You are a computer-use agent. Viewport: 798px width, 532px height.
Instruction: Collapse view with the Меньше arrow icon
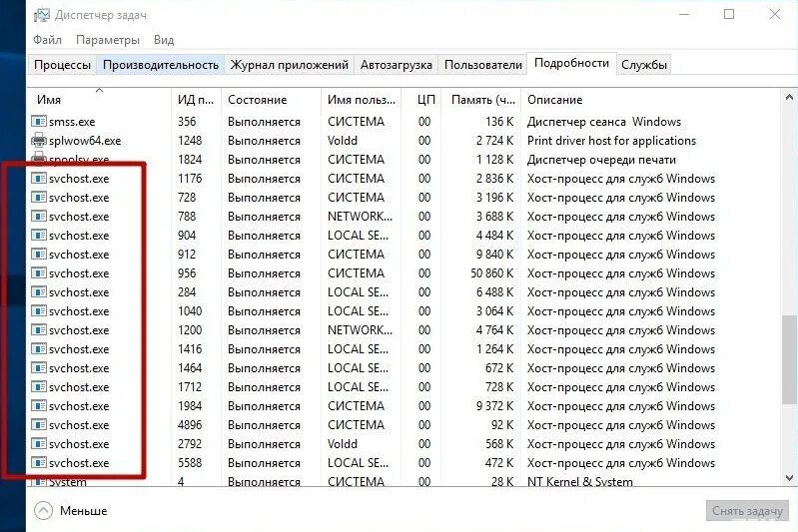tap(43, 511)
